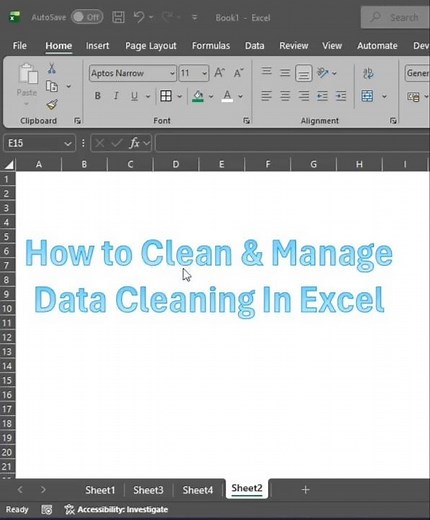Viewport: 430px width, 520px height.
Task: Click the Select All corner triangle
Action: (x=8, y=164)
